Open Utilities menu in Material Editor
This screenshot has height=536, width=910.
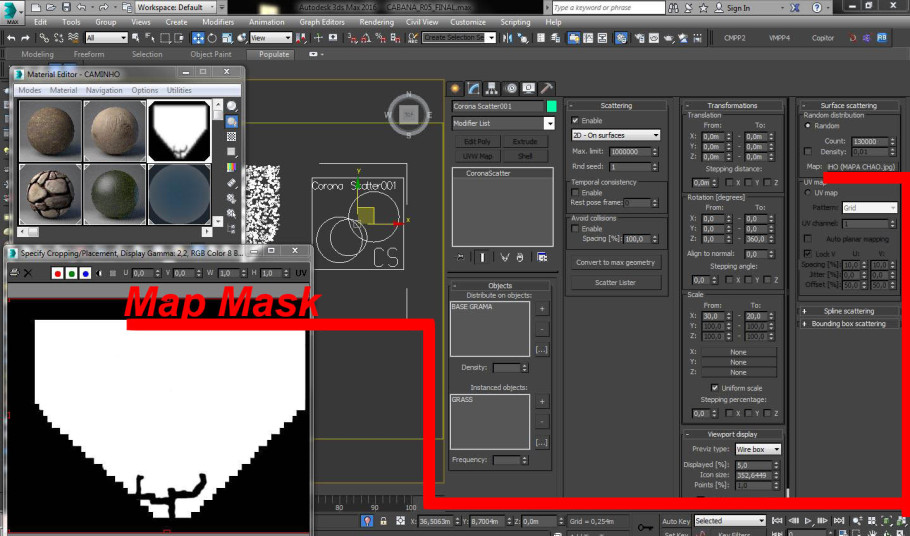[x=179, y=90]
